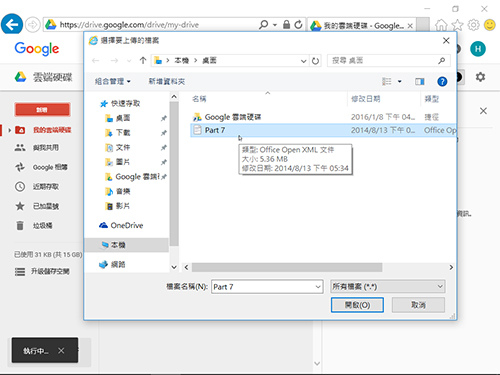Refresh the page from the address bar
Viewport: 500px width, 375px height.
[x=298, y=24]
